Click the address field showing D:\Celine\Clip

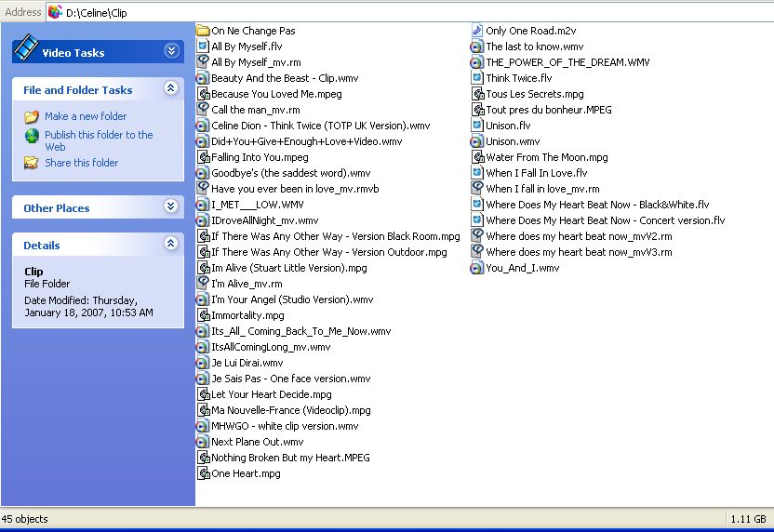click(x=409, y=12)
